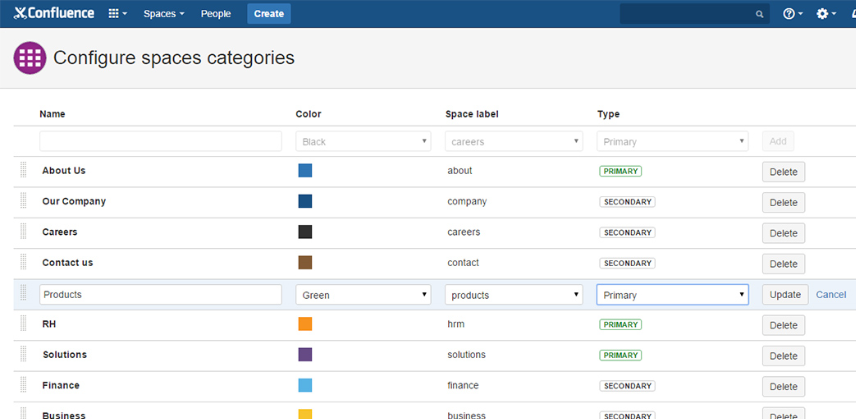
Task: Open the products space label dropdown
Action: click(x=514, y=295)
